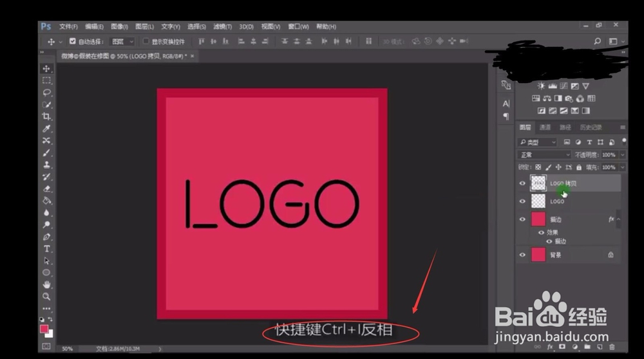Delete layer with the trash icon
Screen dimensions: 644x359
612,347
